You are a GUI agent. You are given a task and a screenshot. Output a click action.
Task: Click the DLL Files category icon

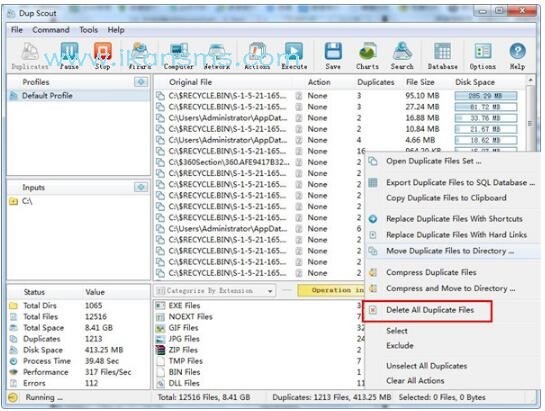tap(160, 383)
